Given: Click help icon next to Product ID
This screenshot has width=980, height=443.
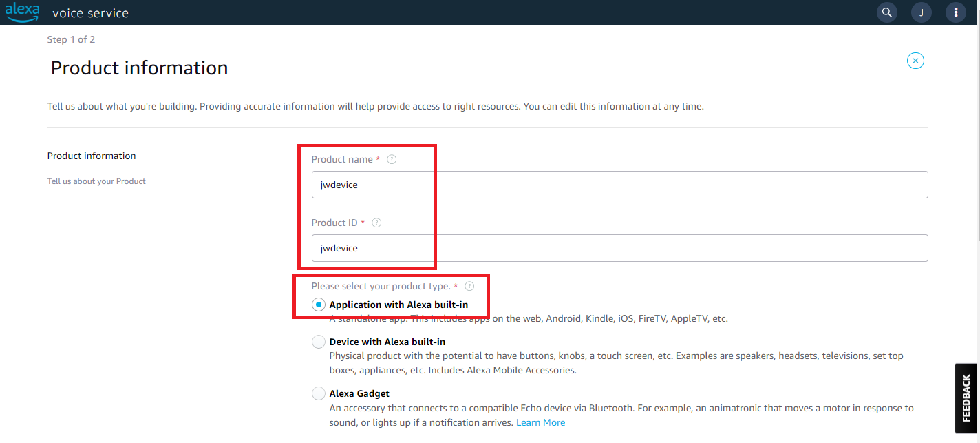Looking at the screenshot, I should (376, 223).
